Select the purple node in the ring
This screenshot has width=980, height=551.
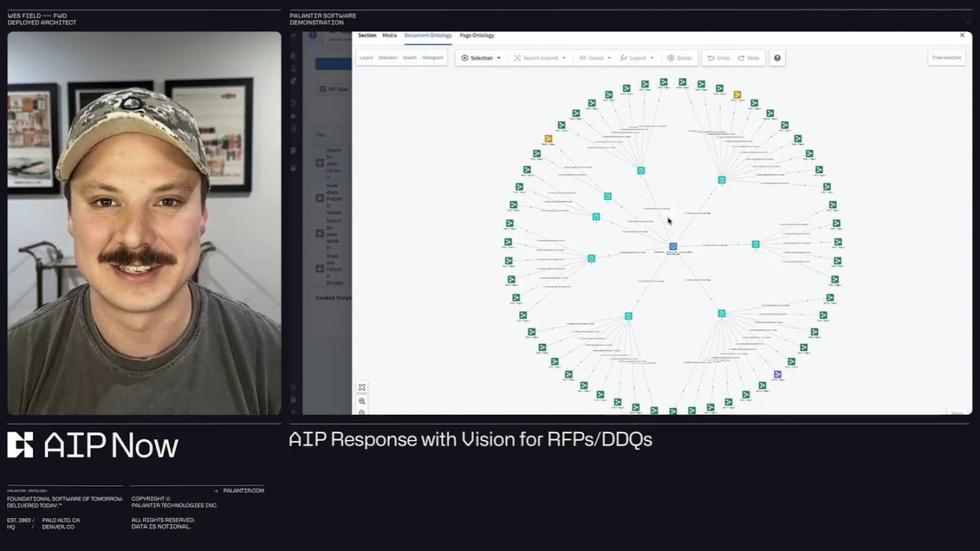click(777, 374)
